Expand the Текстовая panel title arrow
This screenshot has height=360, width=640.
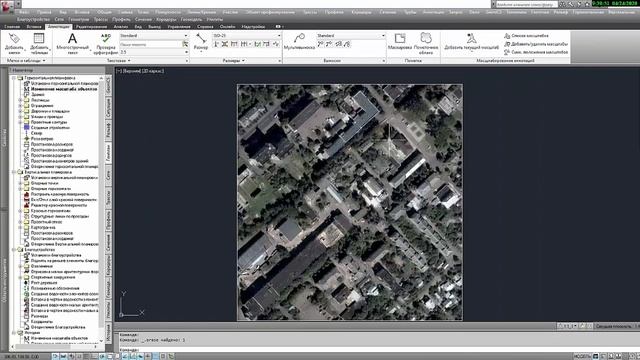[129, 60]
